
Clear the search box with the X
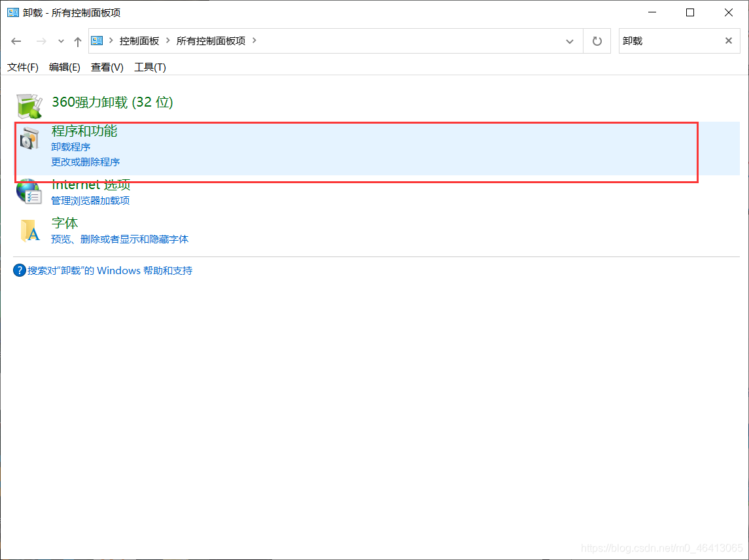tap(729, 41)
